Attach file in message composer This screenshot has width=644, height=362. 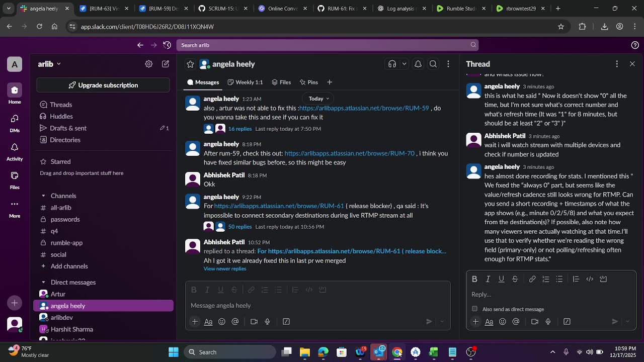pyautogui.click(x=195, y=322)
